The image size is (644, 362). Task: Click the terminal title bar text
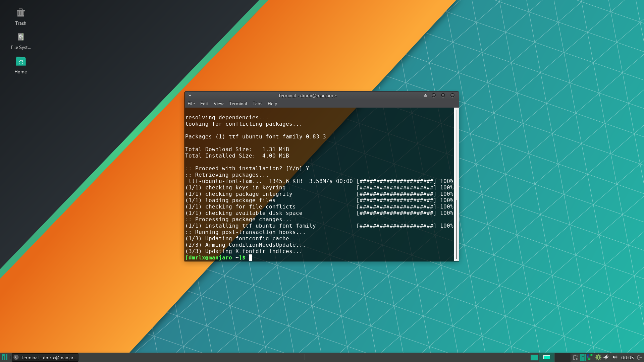point(308,96)
